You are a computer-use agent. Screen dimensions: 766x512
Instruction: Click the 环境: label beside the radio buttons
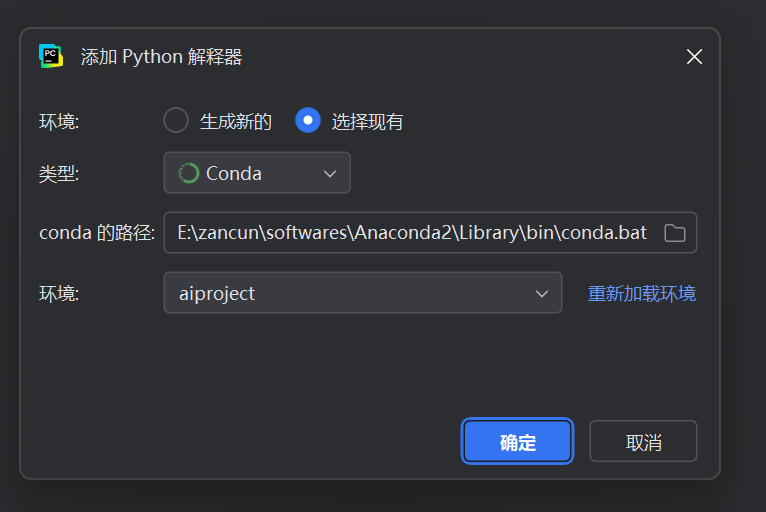[59, 122]
